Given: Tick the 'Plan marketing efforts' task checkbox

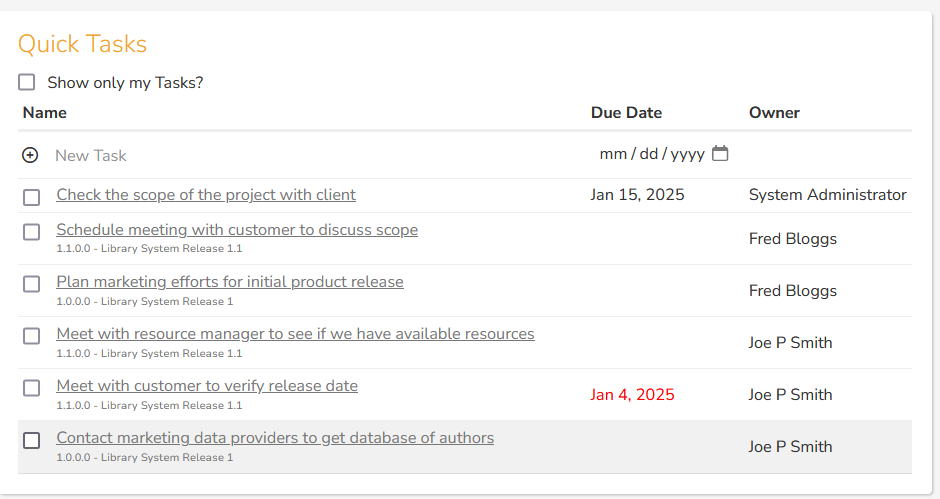Looking at the screenshot, I should (31, 284).
